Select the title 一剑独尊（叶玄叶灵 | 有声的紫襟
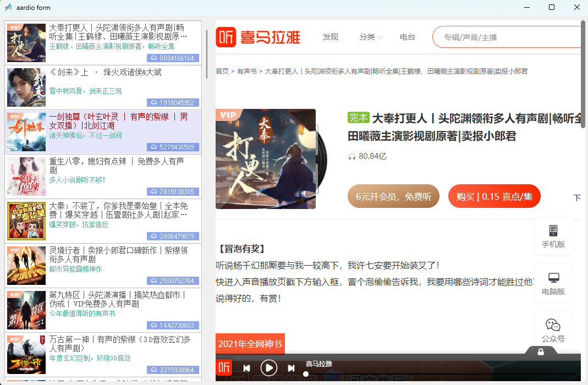The height and width of the screenshot is (385, 588). coord(118,121)
